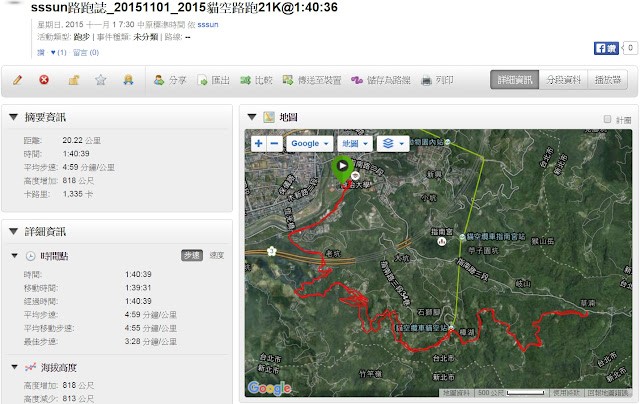Click the map icon next to 地圖 heading
This screenshot has width=640, height=404.
point(269,118)
